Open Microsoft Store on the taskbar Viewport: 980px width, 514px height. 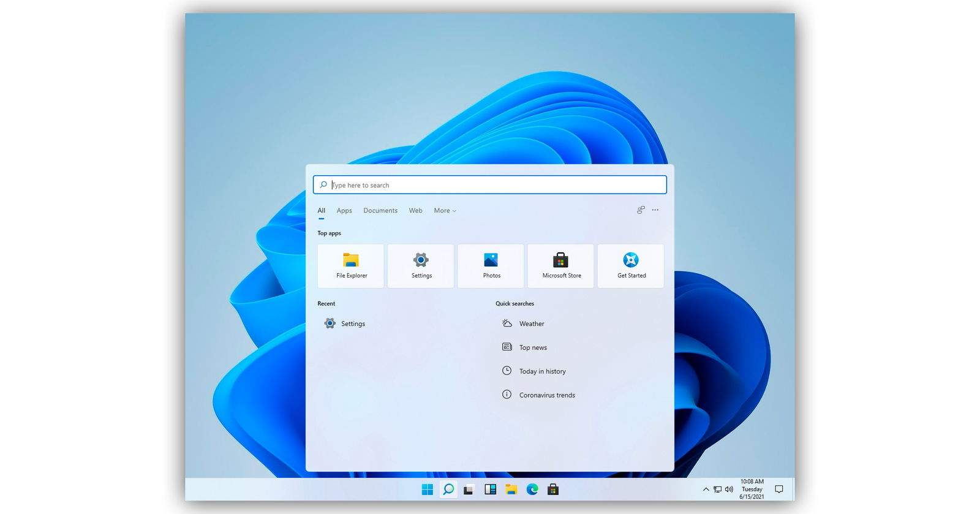(x=552, y=489)
